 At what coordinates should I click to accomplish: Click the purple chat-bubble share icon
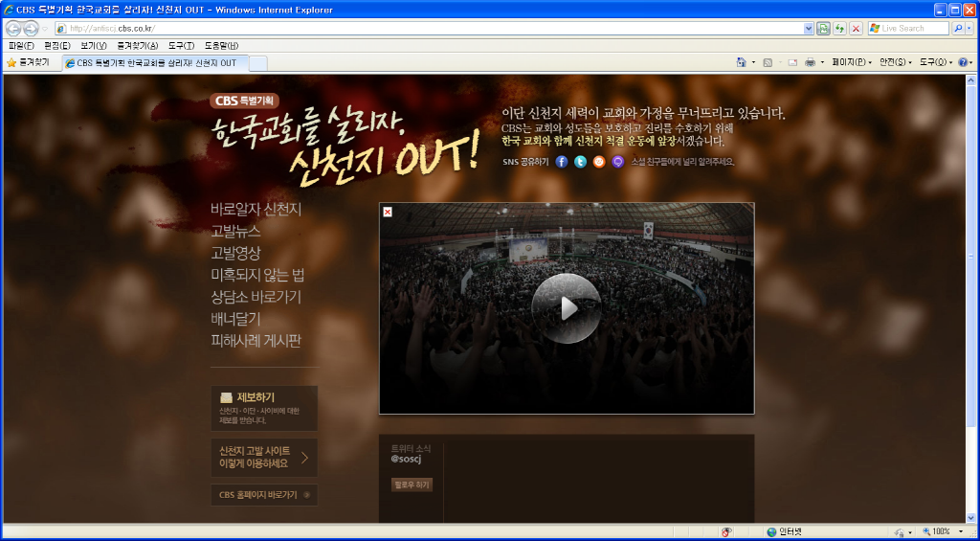(x=617, y=162)
